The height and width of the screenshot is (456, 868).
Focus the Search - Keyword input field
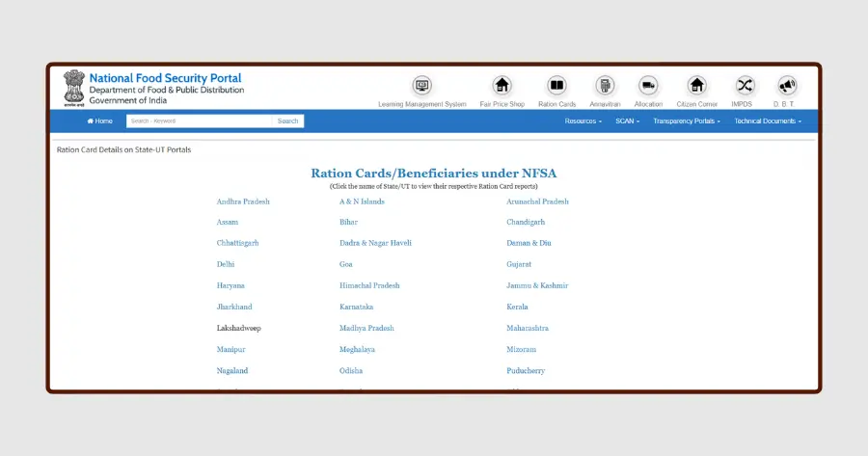200,121
